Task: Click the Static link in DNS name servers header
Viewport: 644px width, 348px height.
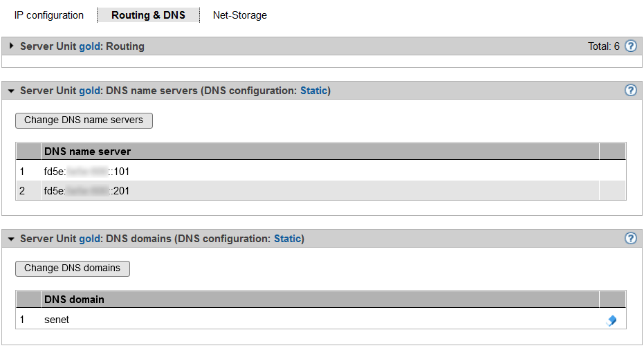Action: (x=313, y=91)
